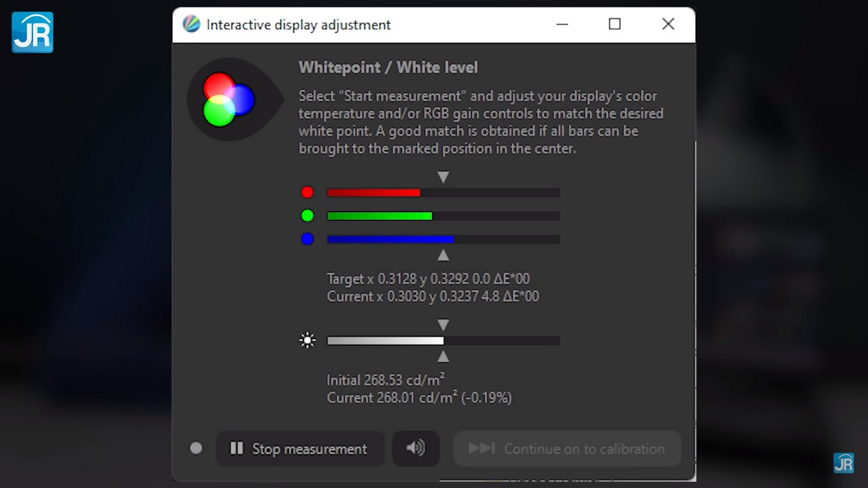Viewport: 868px width, 488px height.
Task: Click the green channel dot indicator
Action: click(307, 216)
